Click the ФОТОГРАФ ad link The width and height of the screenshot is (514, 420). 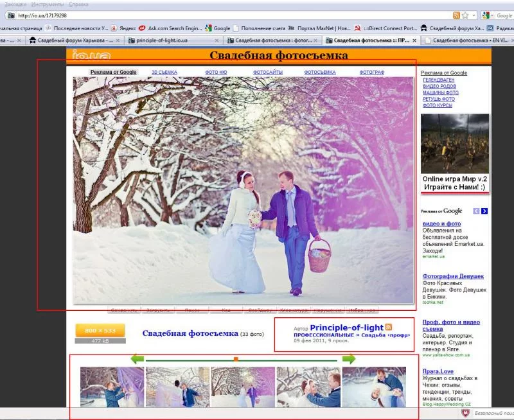(372, 72)
